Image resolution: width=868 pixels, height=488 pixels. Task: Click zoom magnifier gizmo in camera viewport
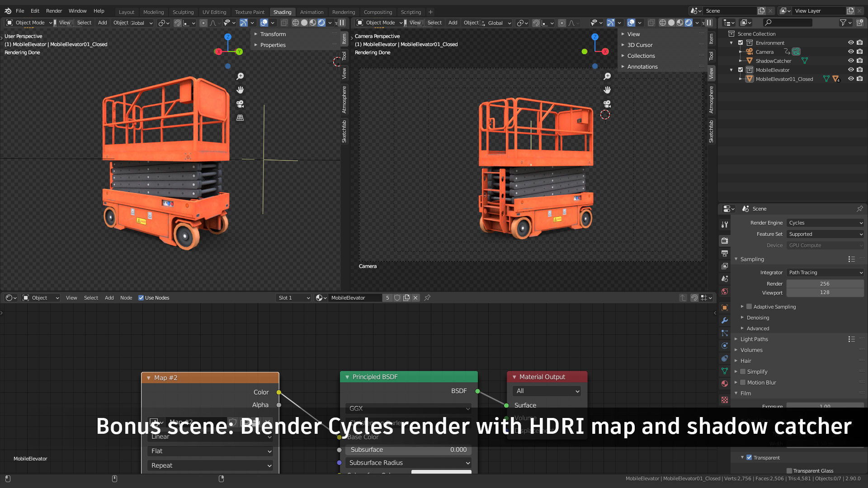tap(607, 76)
